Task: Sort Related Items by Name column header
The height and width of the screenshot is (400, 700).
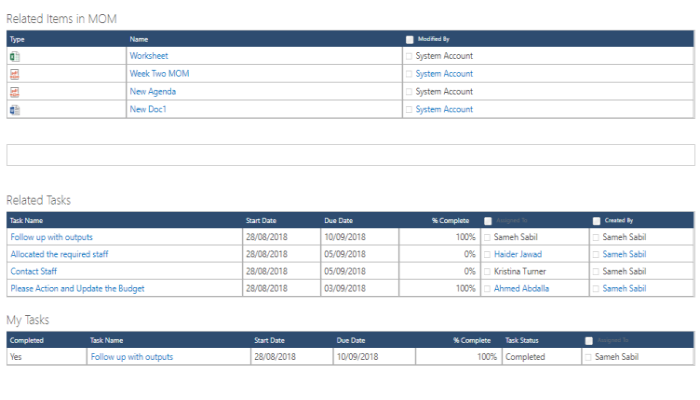Action: pyautogui.click(x=138, y=39)
